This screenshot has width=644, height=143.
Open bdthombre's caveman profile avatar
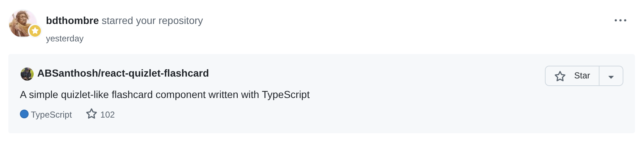(x=22, y=23)
